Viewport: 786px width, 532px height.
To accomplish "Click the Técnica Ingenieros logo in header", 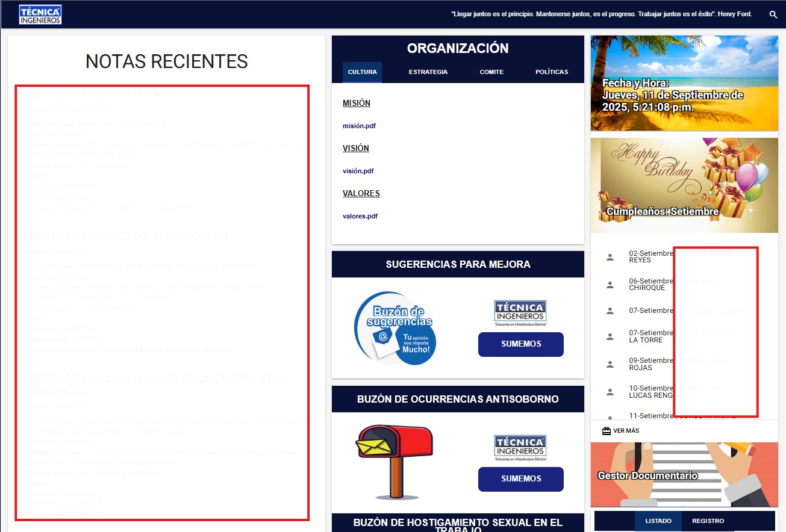I will coord(40,14).
